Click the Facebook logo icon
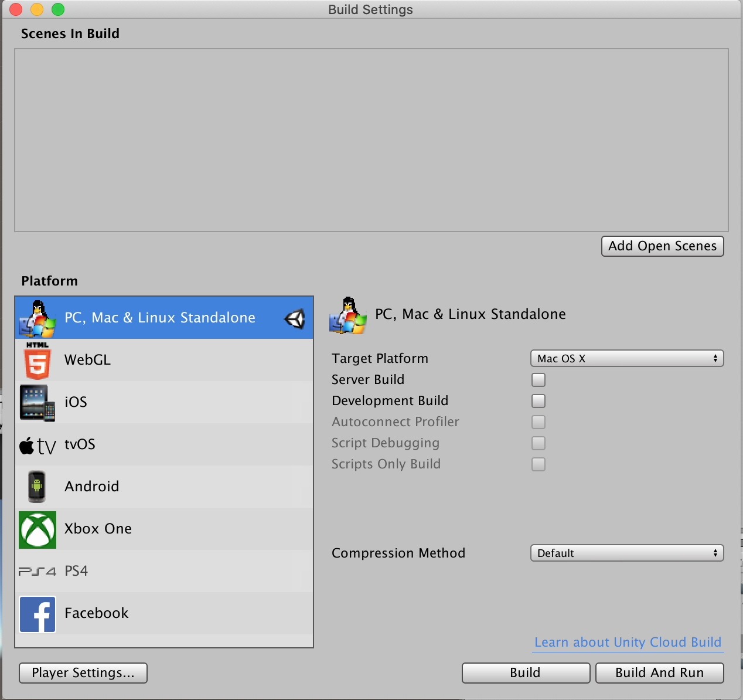743x700 pixels. (x=38, y=614)
